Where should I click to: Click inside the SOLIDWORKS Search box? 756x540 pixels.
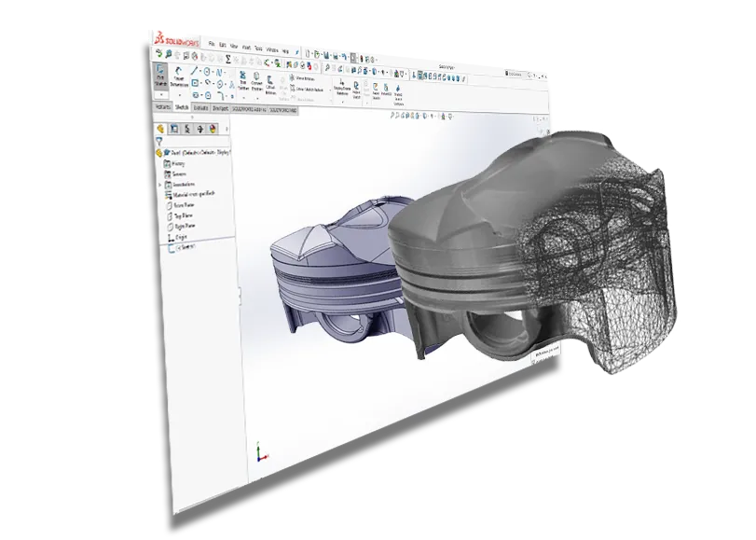[x=514, y=73]
